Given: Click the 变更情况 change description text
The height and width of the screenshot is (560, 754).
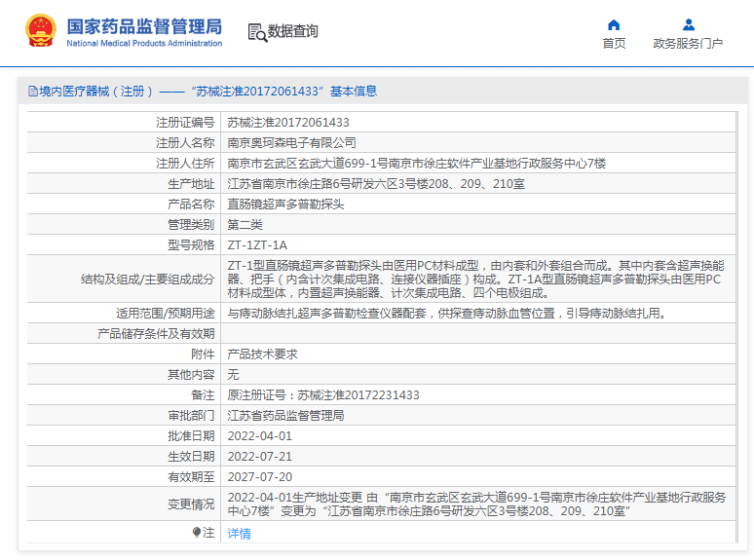Looking at the screenshot, I should 476,504.
